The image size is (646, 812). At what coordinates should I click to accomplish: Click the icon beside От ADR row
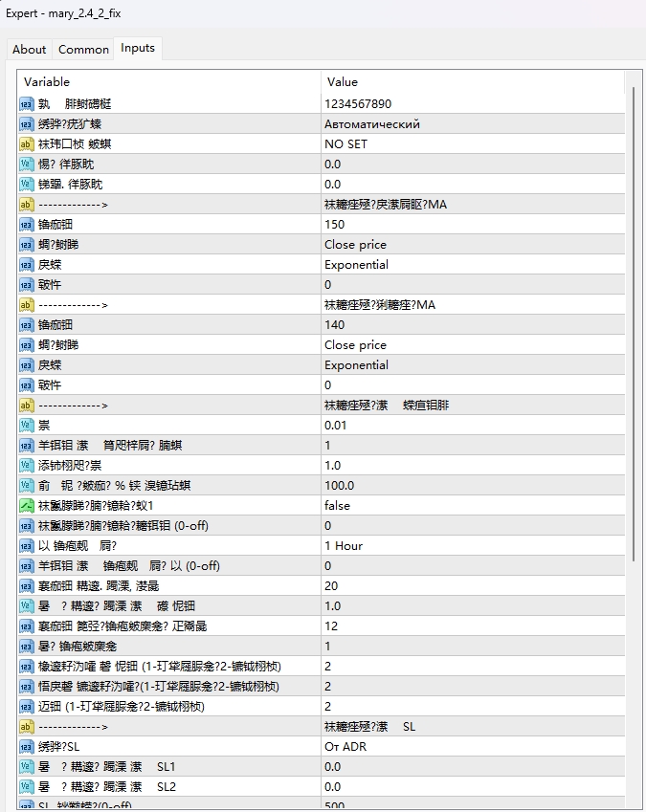tap(27, 747)
